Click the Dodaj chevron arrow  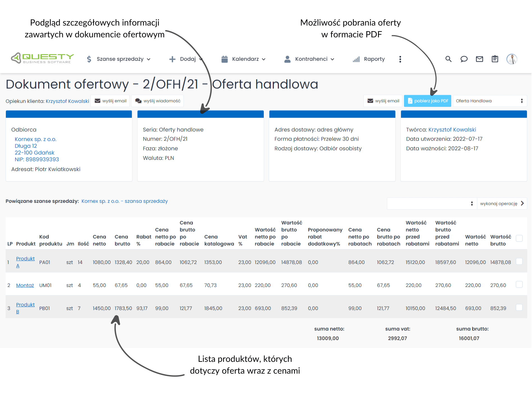click(201, 59)
